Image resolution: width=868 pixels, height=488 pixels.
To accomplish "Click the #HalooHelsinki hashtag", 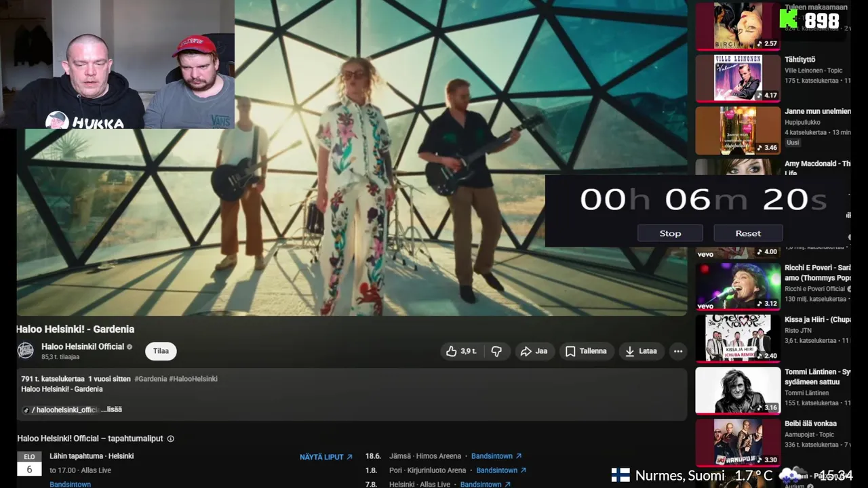I will point(193,379).
